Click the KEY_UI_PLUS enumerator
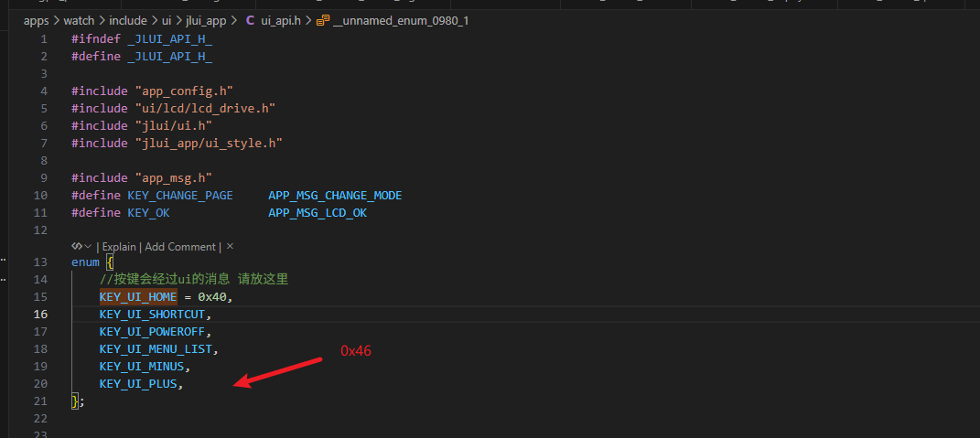 coord(138,384)
